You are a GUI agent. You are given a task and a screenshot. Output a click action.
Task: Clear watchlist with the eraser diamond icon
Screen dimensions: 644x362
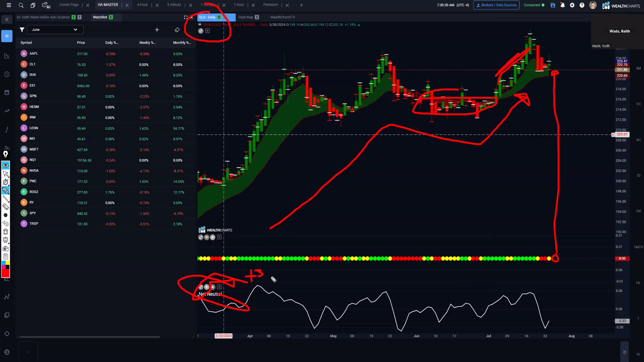point(177,30)
